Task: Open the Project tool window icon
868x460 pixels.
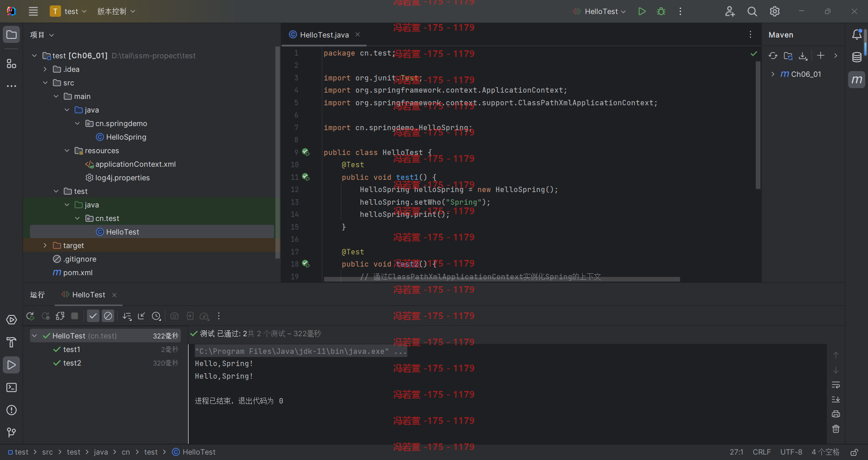Action: [11, 35]
